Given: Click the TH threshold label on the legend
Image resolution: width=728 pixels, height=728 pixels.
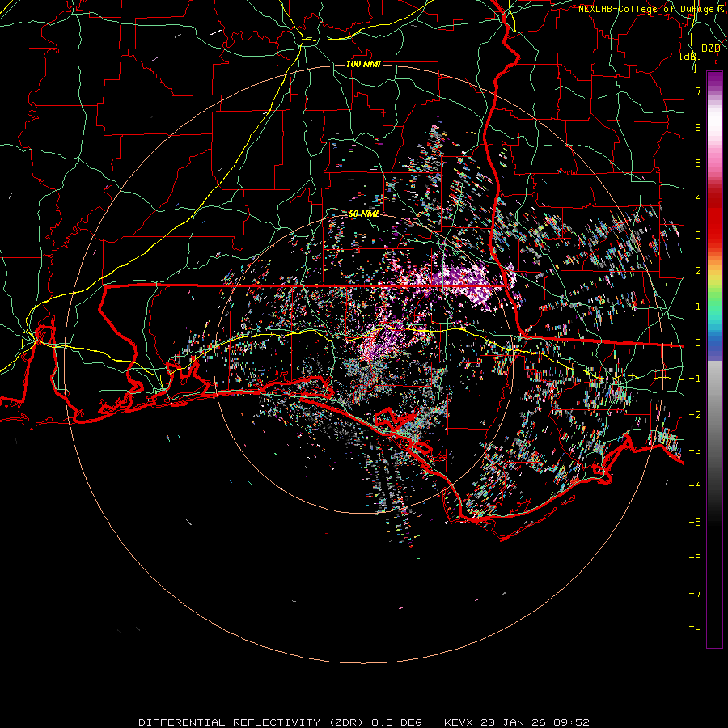Looking at the screenshot, I should click(x=695, y=630).
